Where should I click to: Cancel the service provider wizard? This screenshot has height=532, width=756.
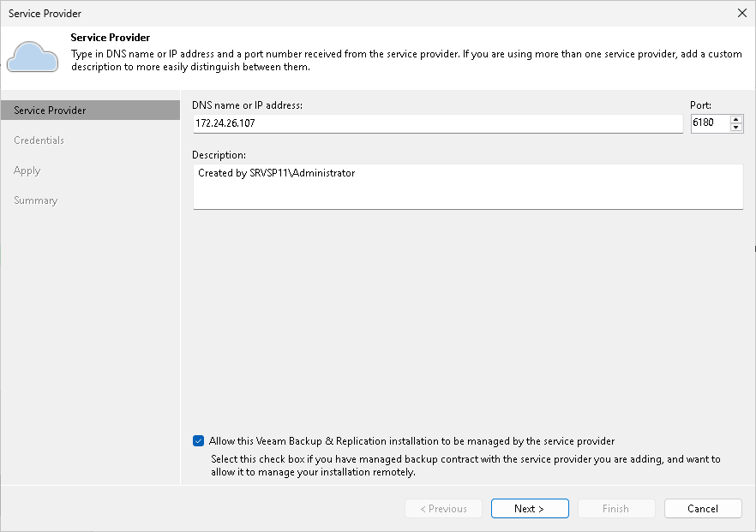[703, 508]
